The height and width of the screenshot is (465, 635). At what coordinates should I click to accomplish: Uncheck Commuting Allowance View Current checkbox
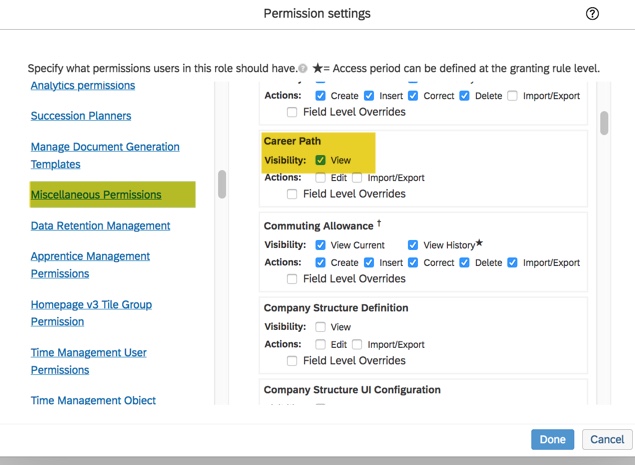[x=320, y=245]
